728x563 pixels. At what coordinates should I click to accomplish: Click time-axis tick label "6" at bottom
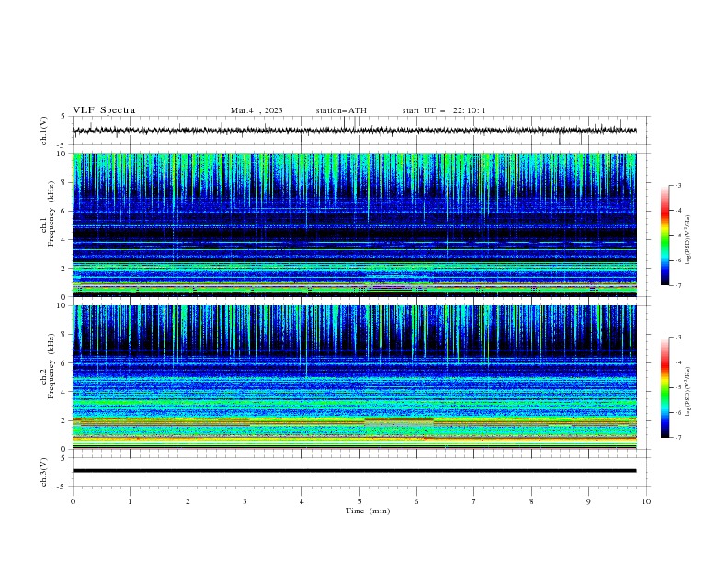[416, 501]
